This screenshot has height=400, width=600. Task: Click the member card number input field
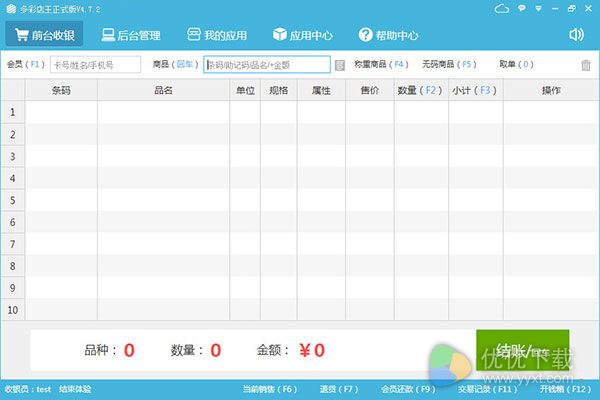pos(95,65)
